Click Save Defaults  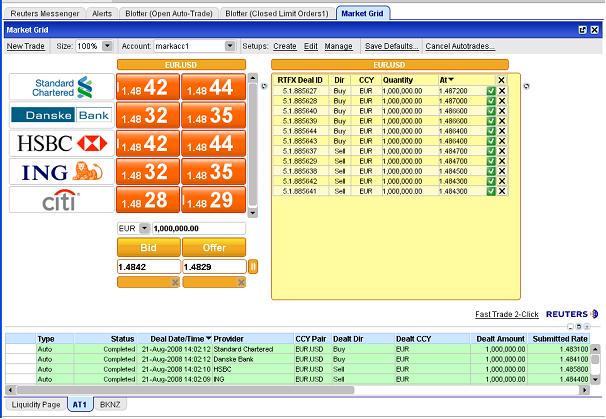(392, 46)
